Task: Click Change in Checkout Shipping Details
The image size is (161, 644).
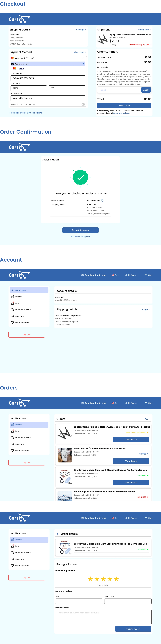Action: (81, 30)
